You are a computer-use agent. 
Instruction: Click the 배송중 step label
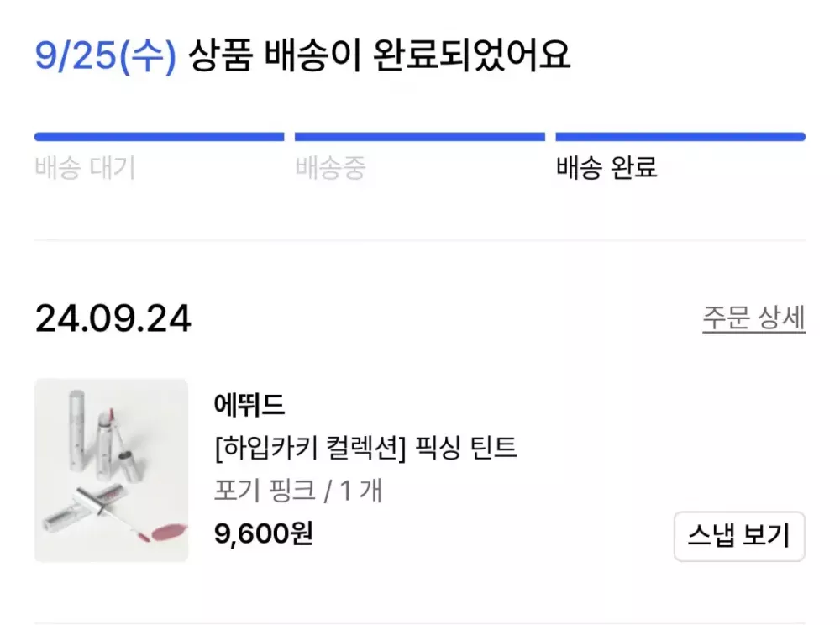330,168
